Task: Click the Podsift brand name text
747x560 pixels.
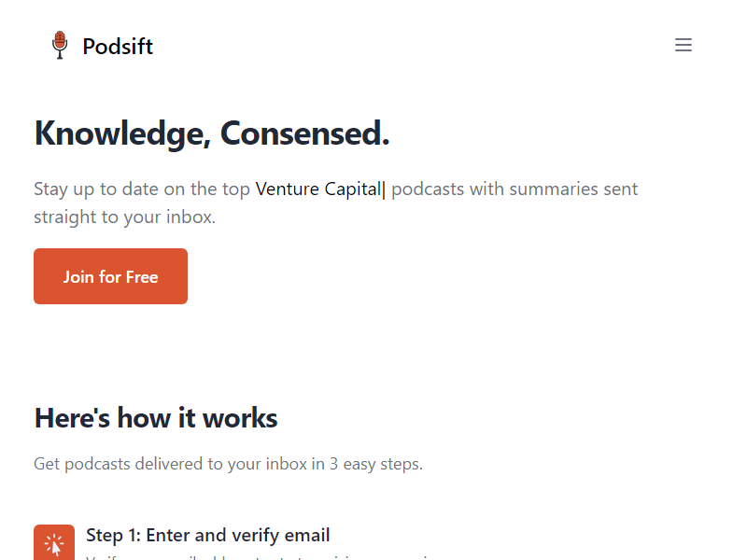Action: coord(118,46)
